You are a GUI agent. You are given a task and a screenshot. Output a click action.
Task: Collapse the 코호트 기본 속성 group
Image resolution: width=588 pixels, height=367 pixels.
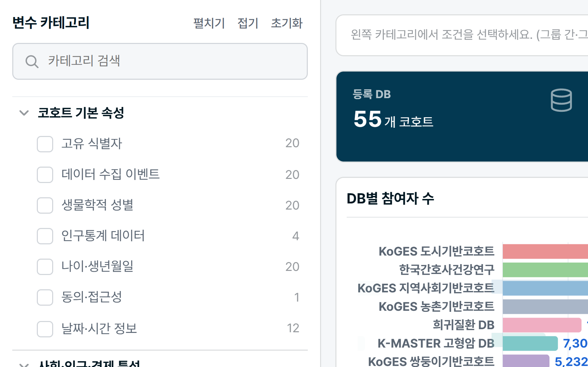tap(24, 113)
